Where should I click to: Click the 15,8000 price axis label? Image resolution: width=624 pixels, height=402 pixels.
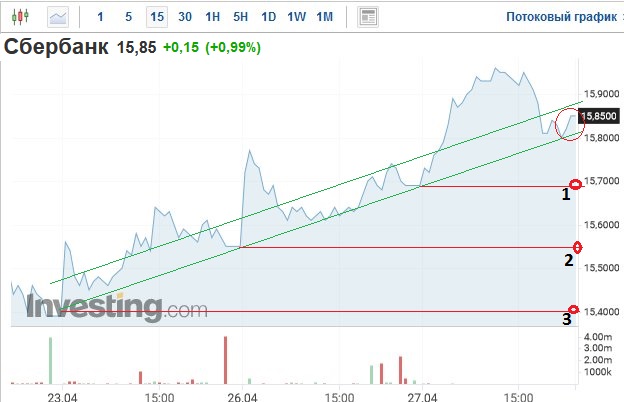click(x=601, y=138)
